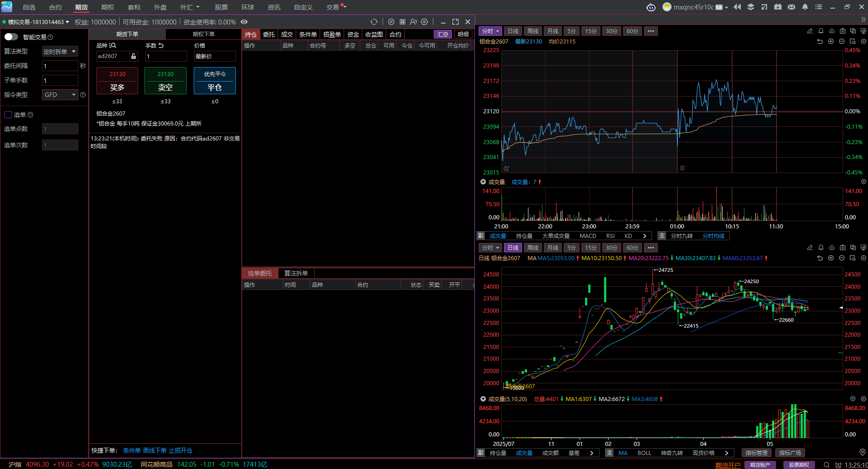
Task: Click the double-left rewind arrows icon
Action: [x=737, y=7]
